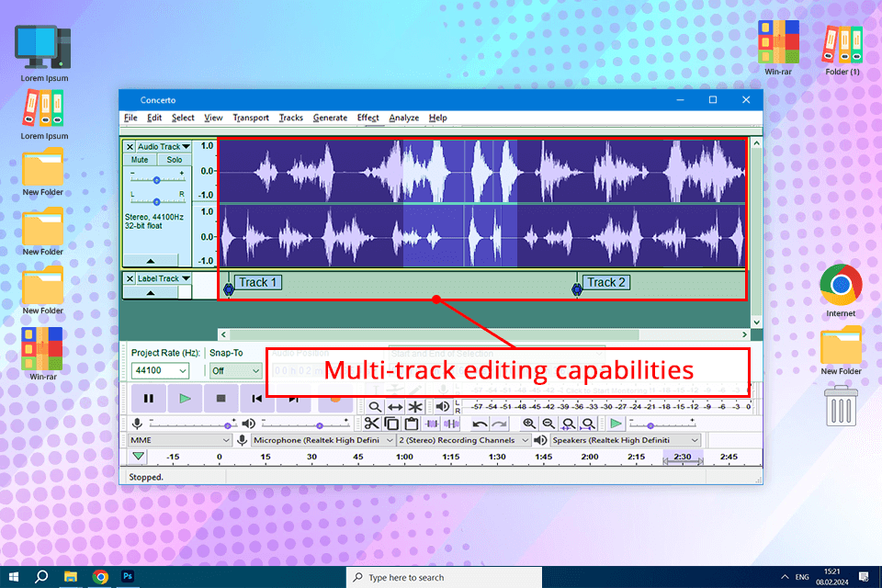This screenshot has width=882, height=588.
Task: Click the recording volume microphone icon
Action: click(137, 424)
